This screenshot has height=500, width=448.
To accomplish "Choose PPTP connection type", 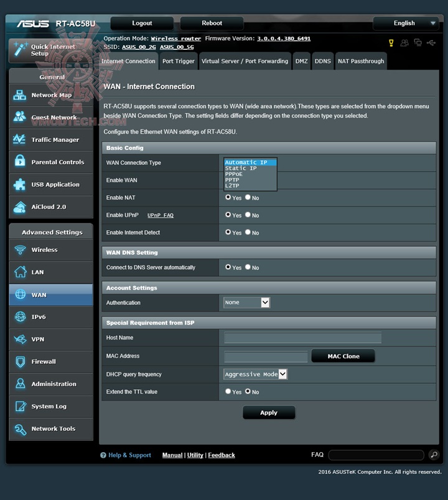I will coord(250,180).
